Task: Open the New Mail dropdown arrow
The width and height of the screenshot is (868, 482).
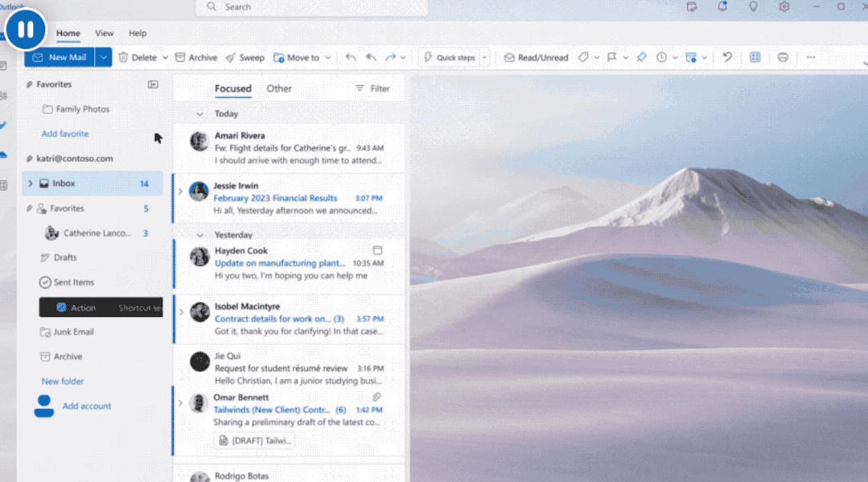Action: coord(104,58)
